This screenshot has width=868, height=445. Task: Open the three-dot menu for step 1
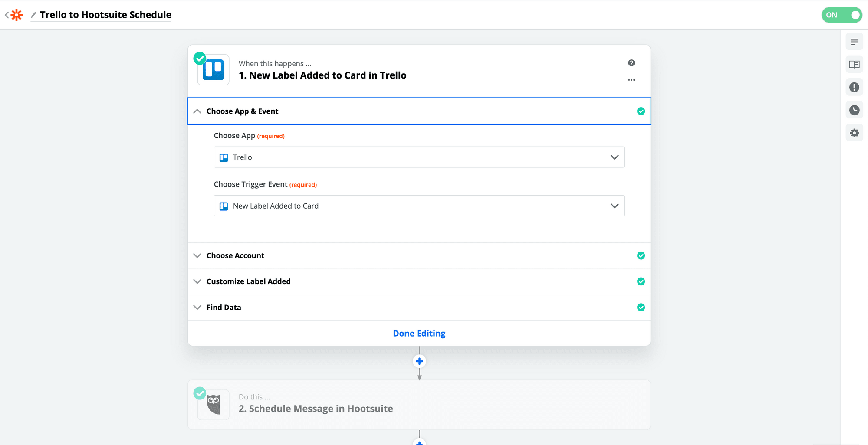pos(631,80)
